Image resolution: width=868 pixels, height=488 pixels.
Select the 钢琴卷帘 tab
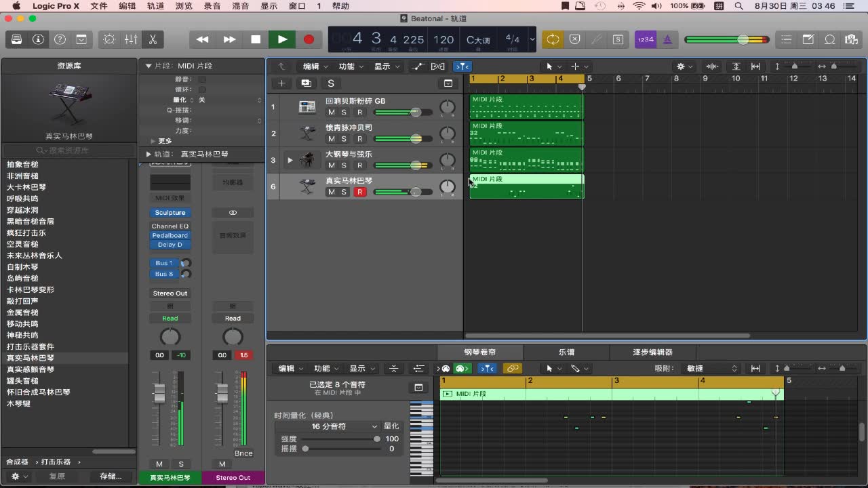tap(480, 352)
